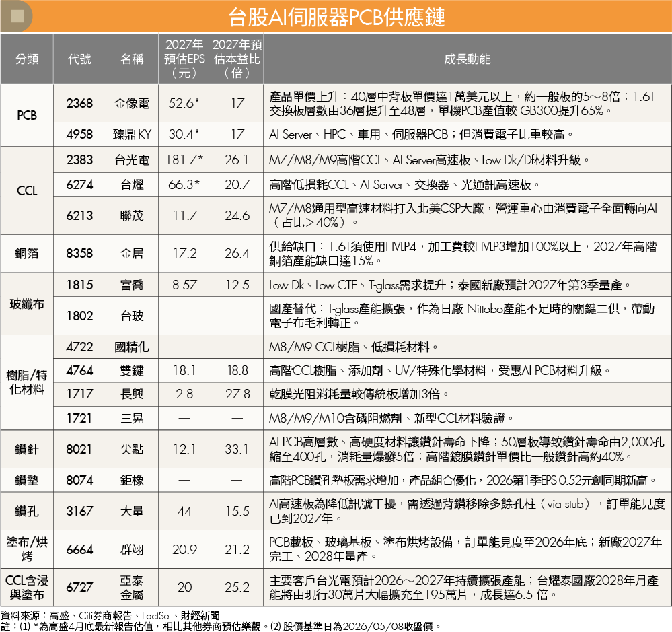This screenshot has height=632, width=672.
Task: Select company name 鉅橡
Action: coord(132,480)
